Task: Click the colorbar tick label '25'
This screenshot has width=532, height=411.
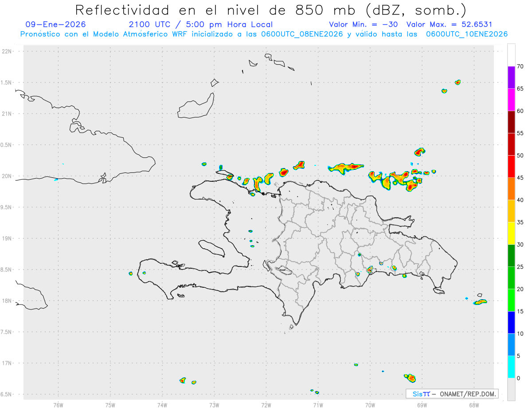Action: (x=520, y=267)
